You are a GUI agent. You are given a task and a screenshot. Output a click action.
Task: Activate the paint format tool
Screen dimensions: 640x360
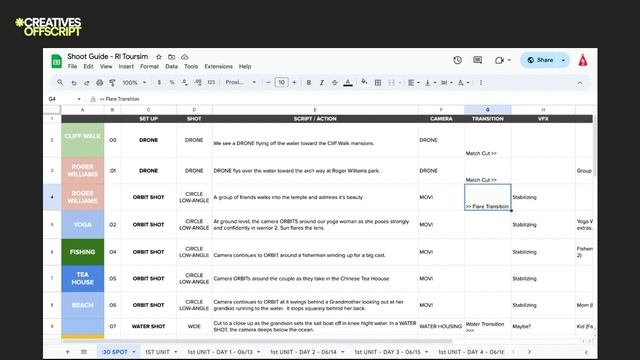click(112, 82)
